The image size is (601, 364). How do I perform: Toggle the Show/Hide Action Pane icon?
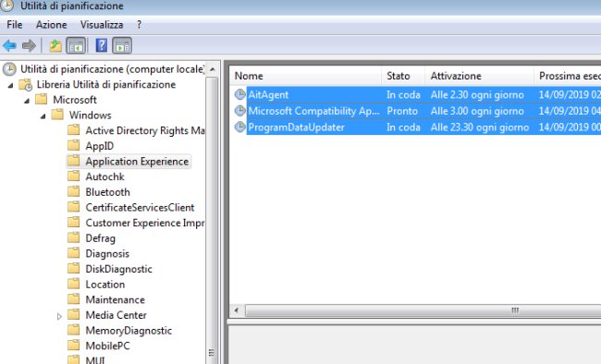point(122,45)
